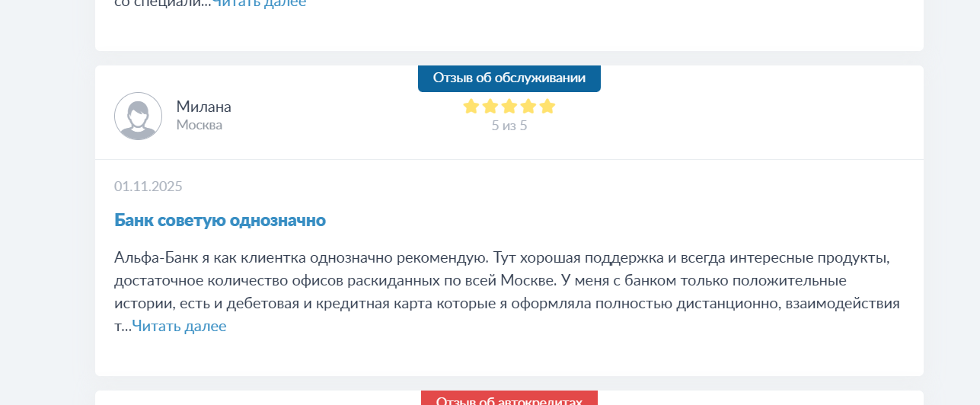This screenshot has height=405, width=980.
Task: Click the red 'Отзыв об автокредитах' label
Action: coord(509,398)
